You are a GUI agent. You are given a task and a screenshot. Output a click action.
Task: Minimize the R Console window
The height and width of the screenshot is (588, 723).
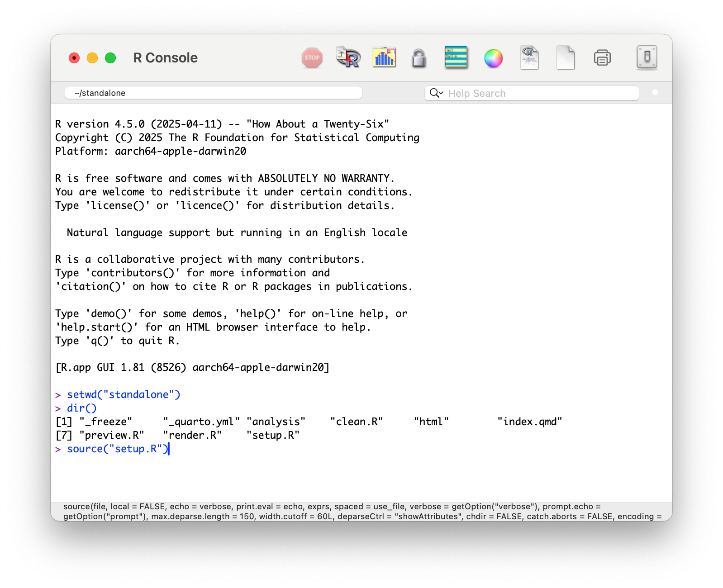point(92,58)
